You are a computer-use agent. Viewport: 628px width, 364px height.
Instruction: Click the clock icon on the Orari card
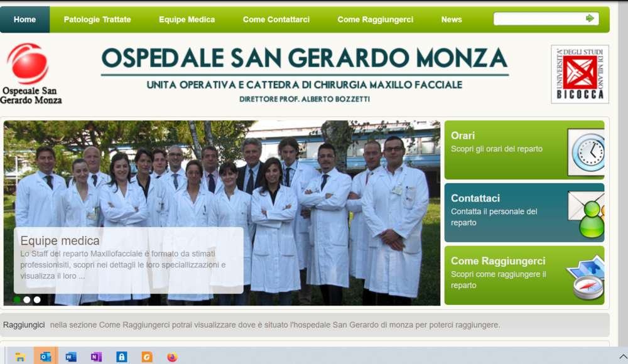coord(586,152)
